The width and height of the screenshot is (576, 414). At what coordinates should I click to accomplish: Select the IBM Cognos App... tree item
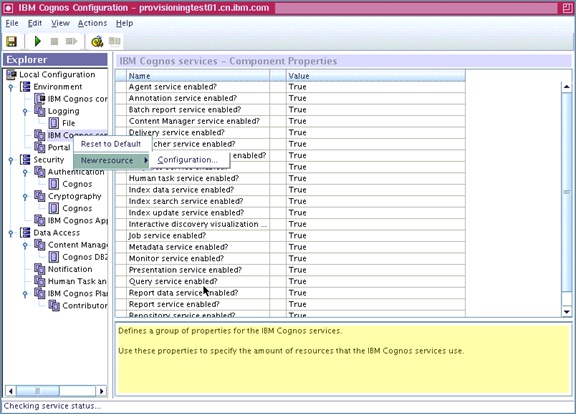(78, 220)
